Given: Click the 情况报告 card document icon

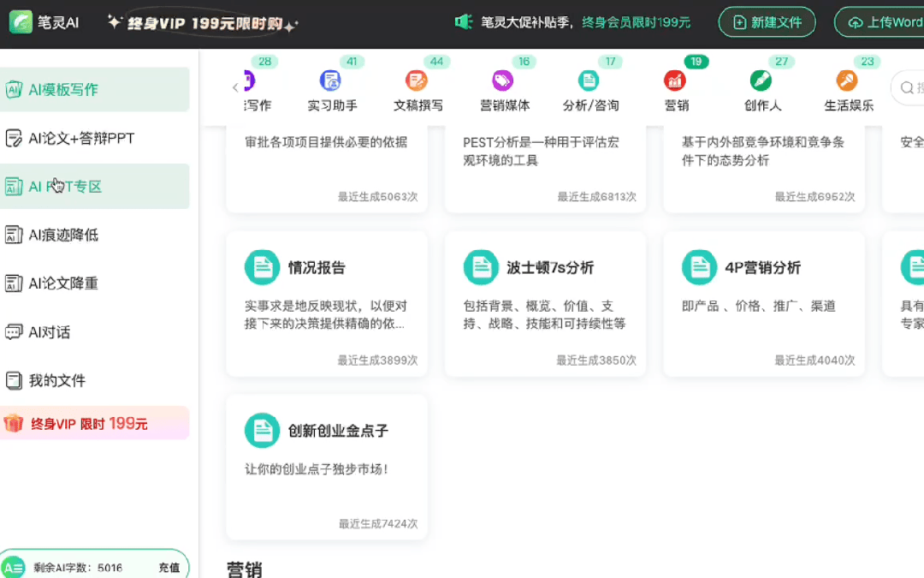Looking at the screenshot, I should pyautogui.click(x=262, y=266).
